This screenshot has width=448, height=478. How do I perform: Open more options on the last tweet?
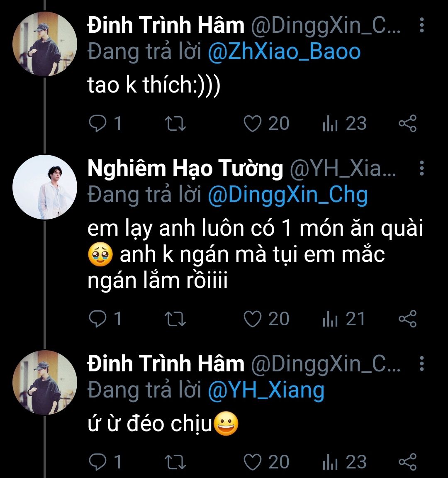pyautogui.click(x=421, y=363)
